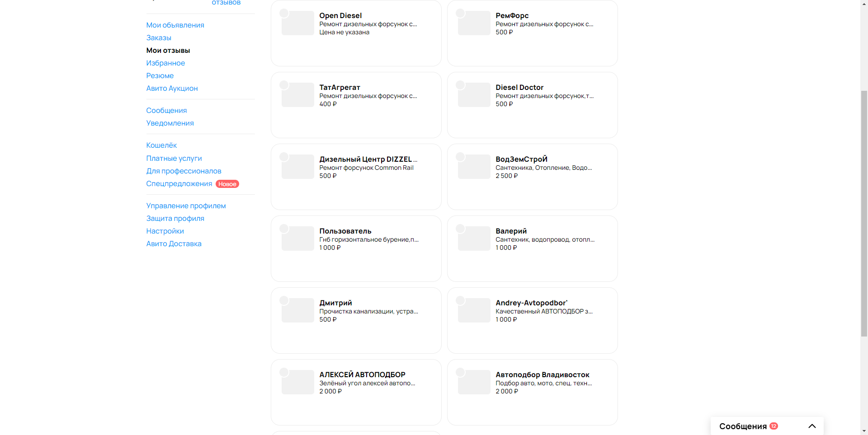Screen dimensions: 868x435
Task: Click the ТатАгрегат thumbnail image
Action: tap(297, 95)
